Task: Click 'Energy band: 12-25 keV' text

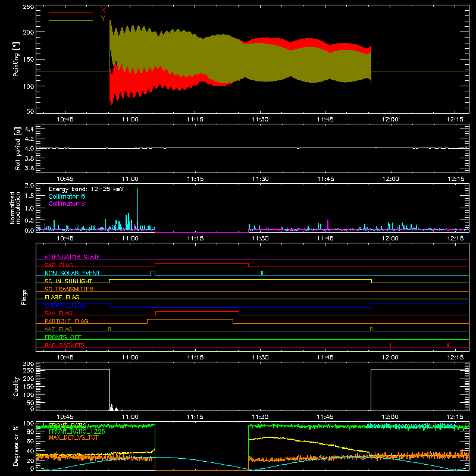Action: 86,189
